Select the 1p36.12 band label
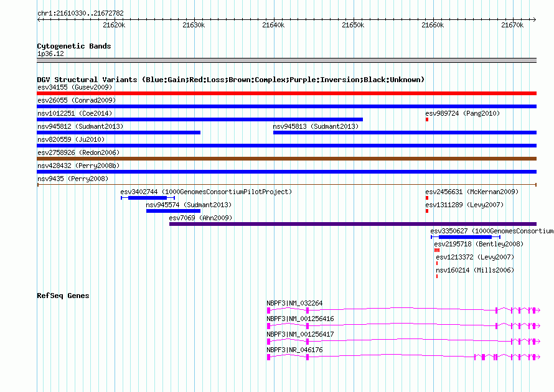 click(x=50, y=54)
